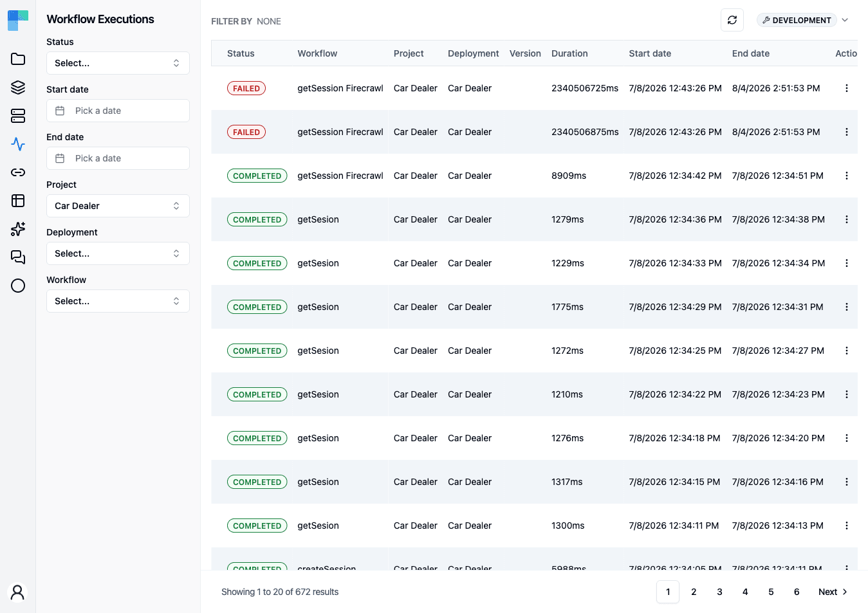This screenshot has width=868, height=613.
Task: Open actions menu for 2340506725ms failed row
Action: pos(847,88)
